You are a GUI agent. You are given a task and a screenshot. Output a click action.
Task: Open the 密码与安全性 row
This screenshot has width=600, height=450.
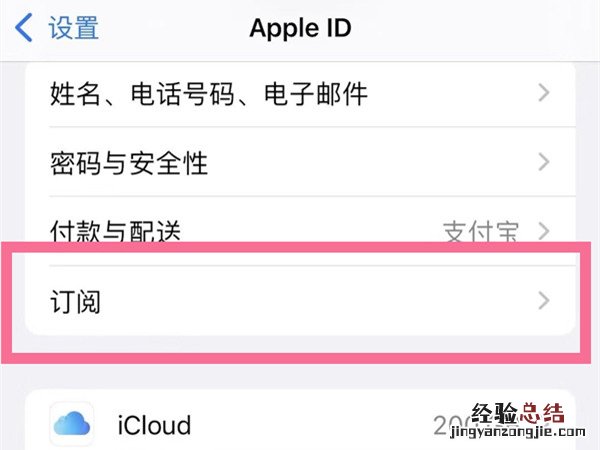(x=128, y=162)
